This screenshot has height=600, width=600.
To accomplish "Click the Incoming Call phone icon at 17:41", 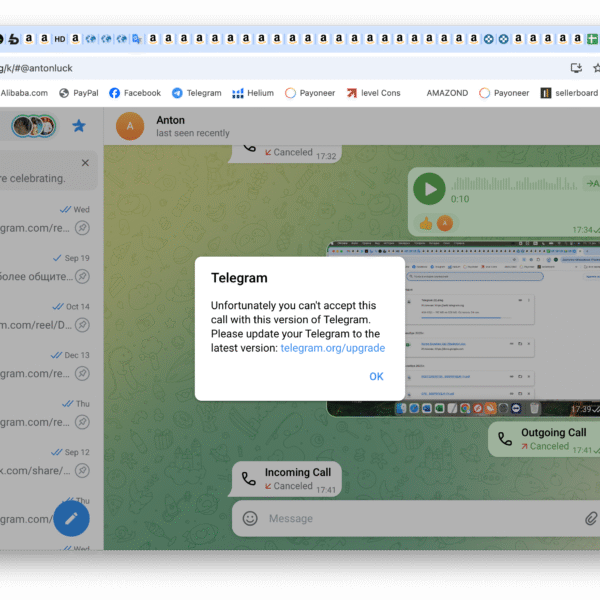I will click(249, 479).
